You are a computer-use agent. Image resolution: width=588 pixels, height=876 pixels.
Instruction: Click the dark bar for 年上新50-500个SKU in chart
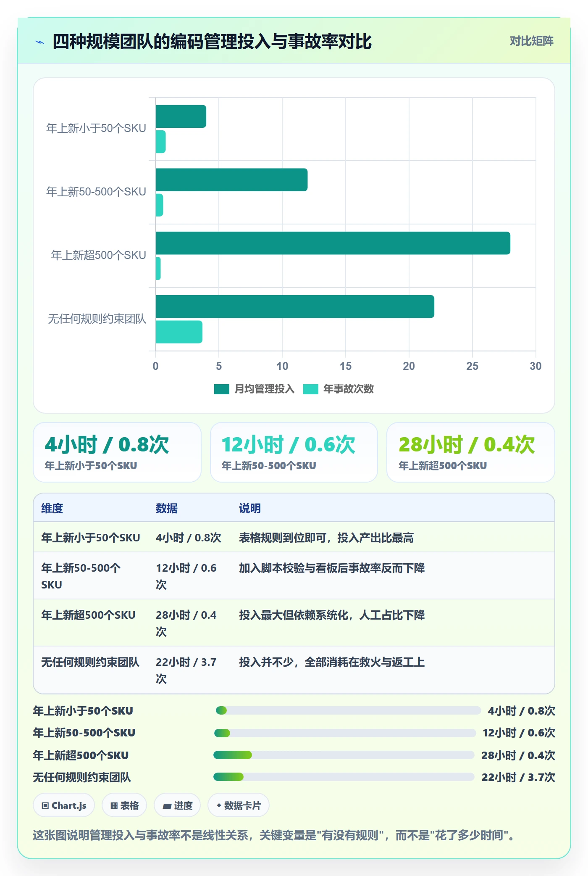click(231, 180)
